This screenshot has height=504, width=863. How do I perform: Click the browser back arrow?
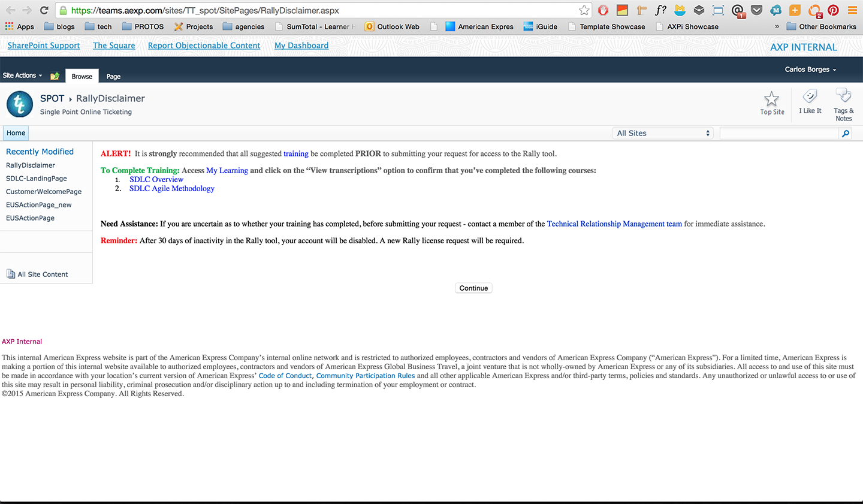pos(10,10)
